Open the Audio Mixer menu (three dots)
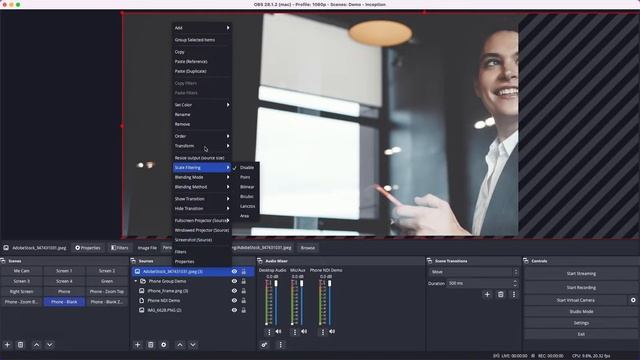 click(280, 345)
